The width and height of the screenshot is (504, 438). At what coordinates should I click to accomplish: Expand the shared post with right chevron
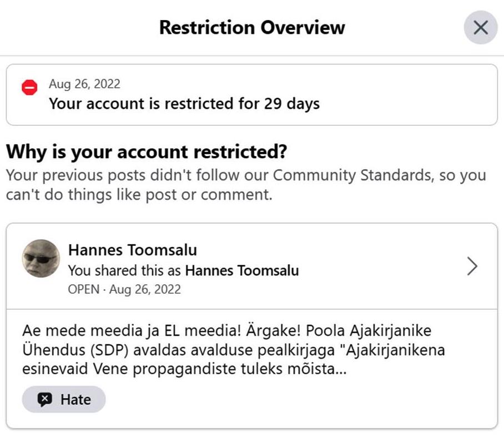click(472, 267)
